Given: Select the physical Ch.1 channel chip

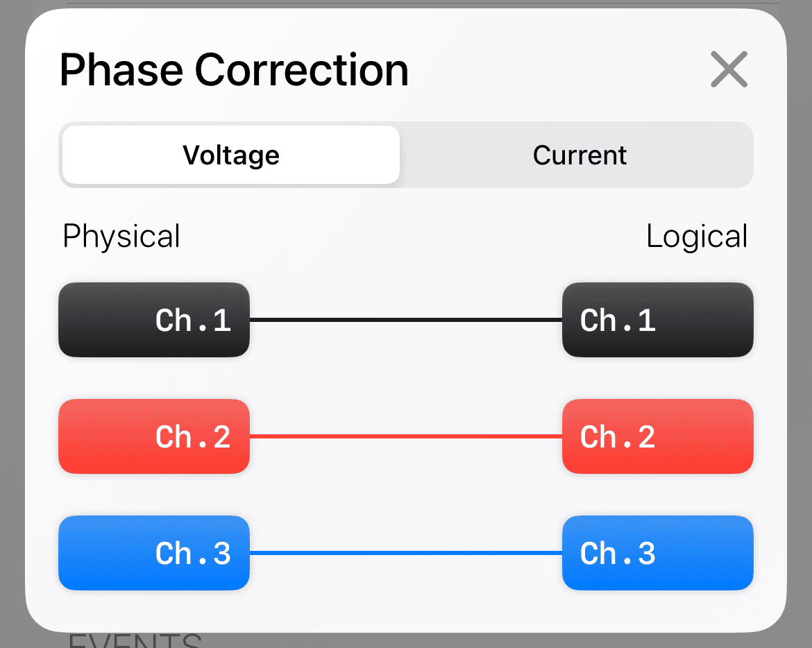Looking at the screenshot, I should coord(153,320).
